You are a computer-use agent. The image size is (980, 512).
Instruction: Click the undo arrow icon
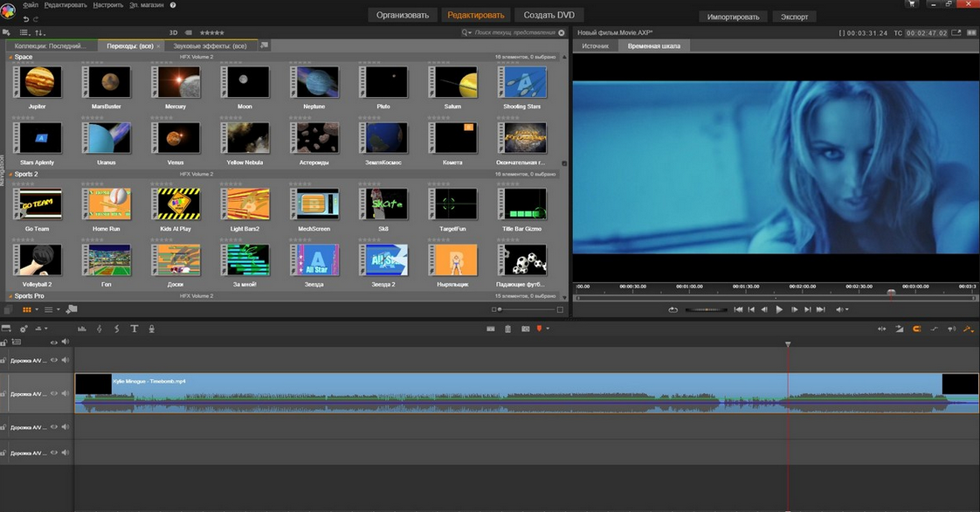[26, 18]
